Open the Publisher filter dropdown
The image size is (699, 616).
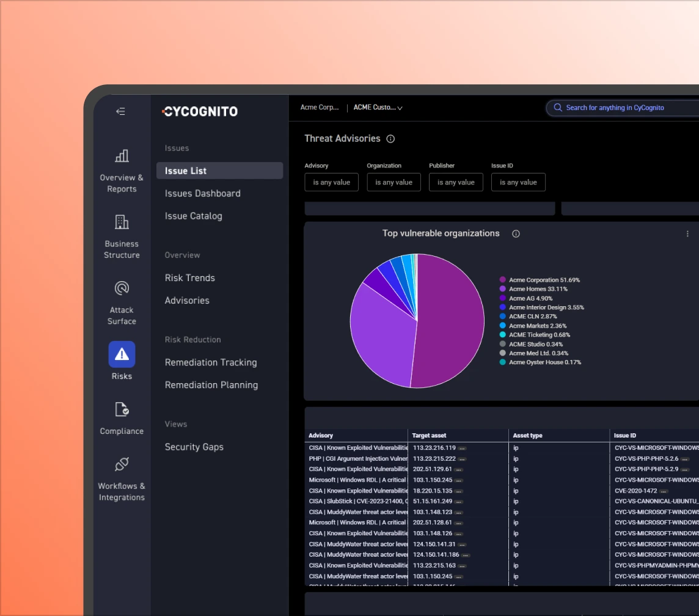[x=456, y=182]
